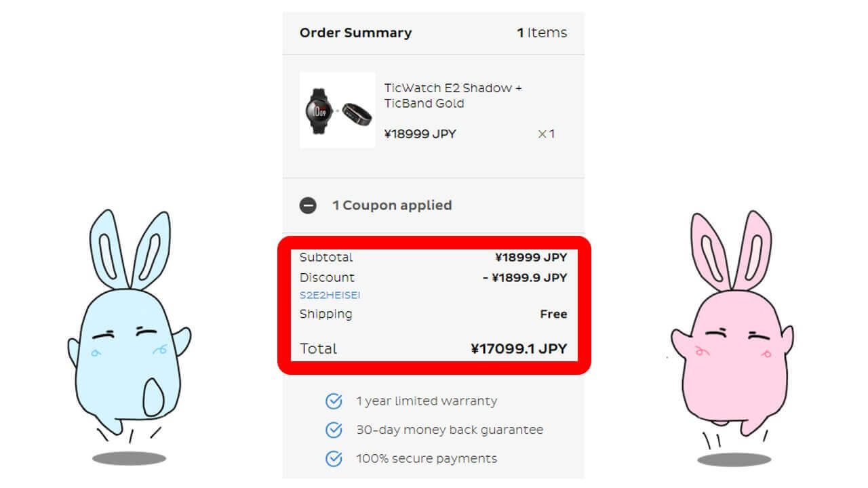Click the 30-day money back guarantee checkmark icon

point(334,430)
